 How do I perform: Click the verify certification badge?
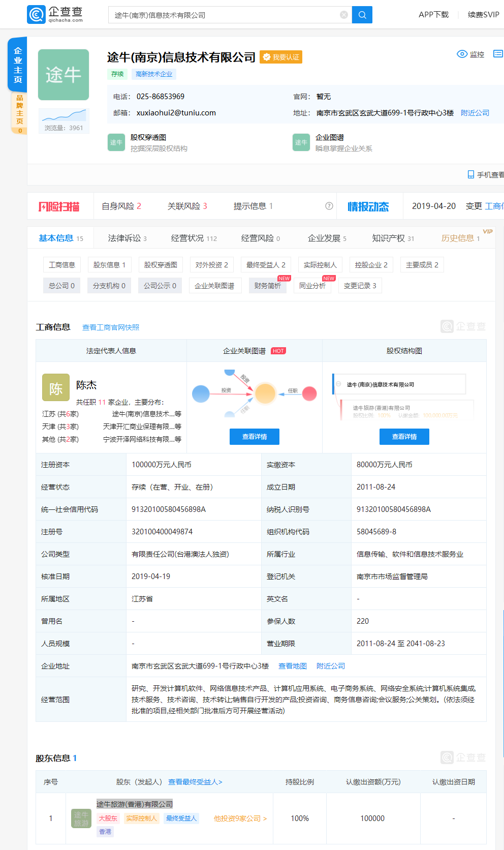coord(281,57)
